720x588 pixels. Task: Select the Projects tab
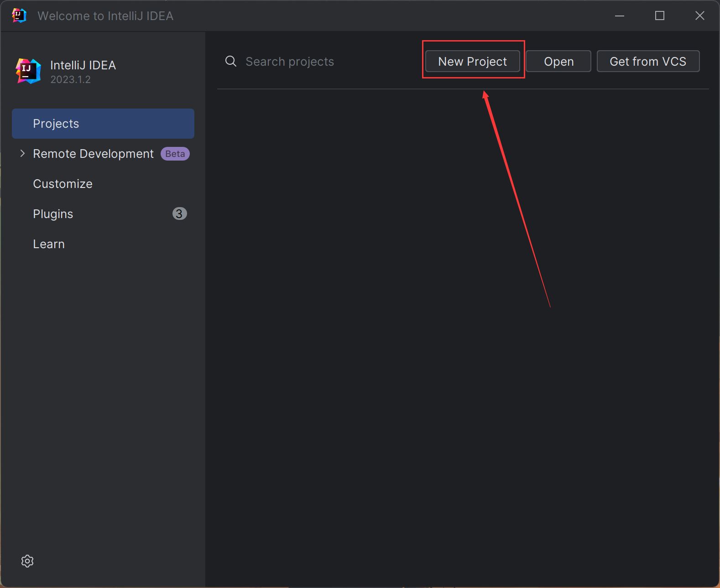pos(103,124)
